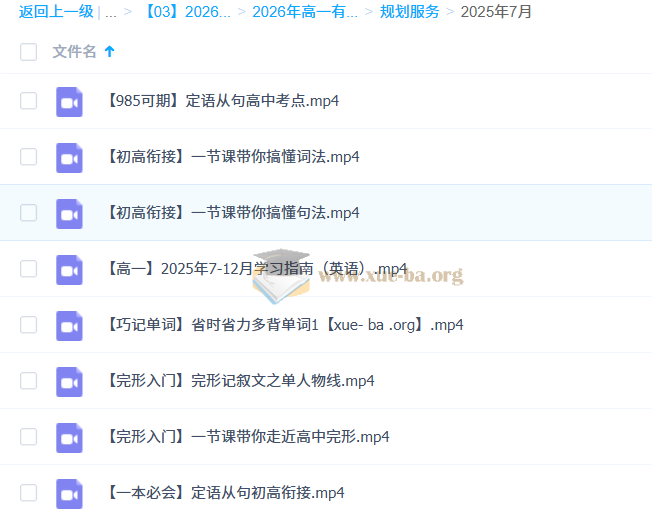Screen dimensions: 652x519
Task: Open 2026年高一有... breadcrumb link
Action: 304,12
